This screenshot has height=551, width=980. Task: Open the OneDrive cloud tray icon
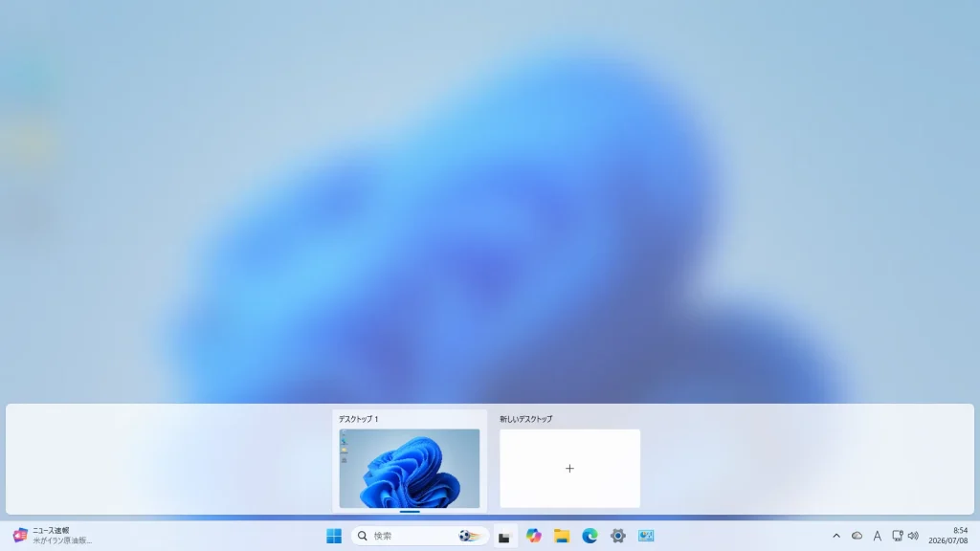(857, 536)
